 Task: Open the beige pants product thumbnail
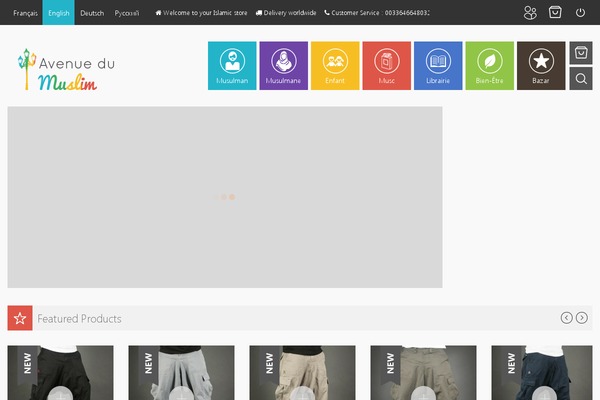(302, 373)
